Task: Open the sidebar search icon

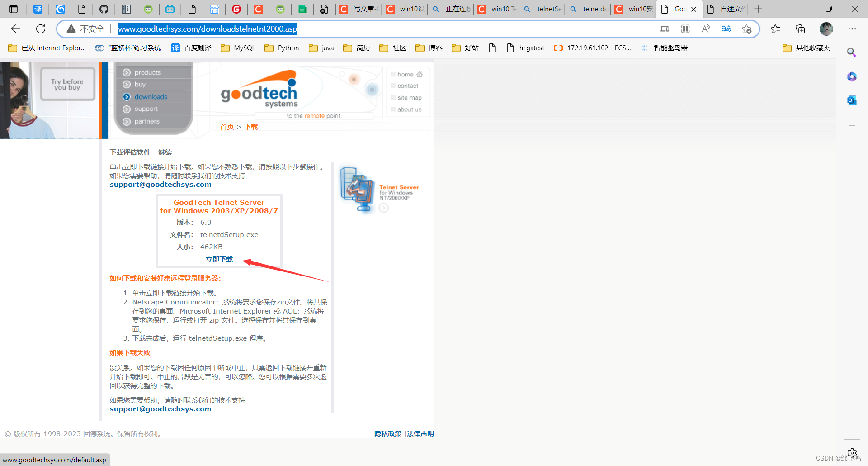Action: (x=852, y=52)
